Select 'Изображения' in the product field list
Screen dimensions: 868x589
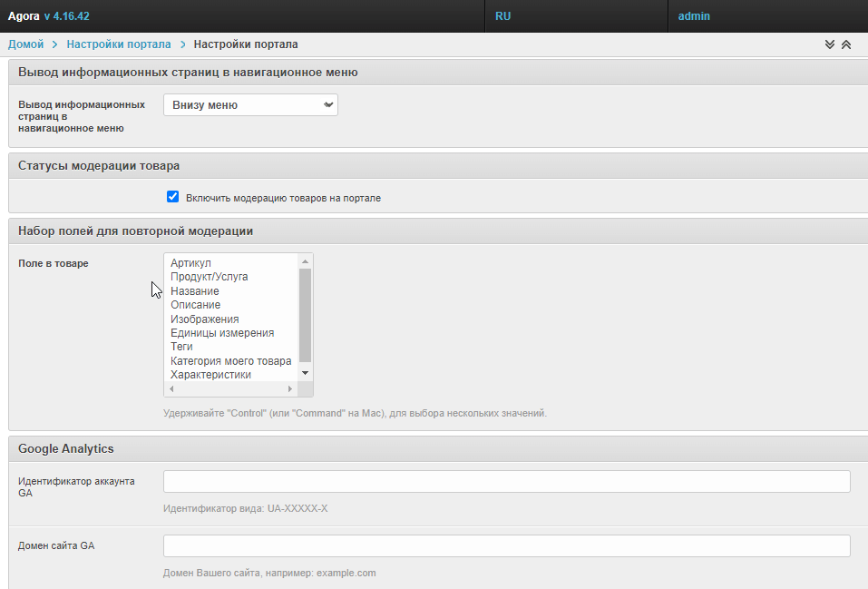point(205,319)
